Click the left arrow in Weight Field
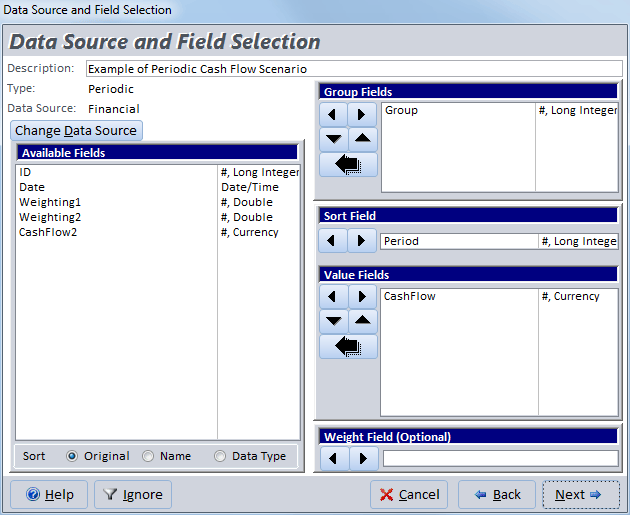Screen dimensions: 630x515 [x=334, y=458]
